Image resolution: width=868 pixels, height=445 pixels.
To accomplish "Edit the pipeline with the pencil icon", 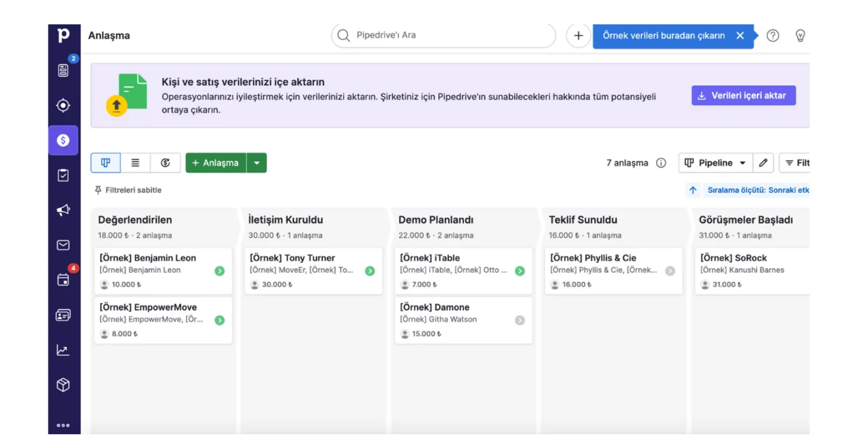I will click(763, 163).
